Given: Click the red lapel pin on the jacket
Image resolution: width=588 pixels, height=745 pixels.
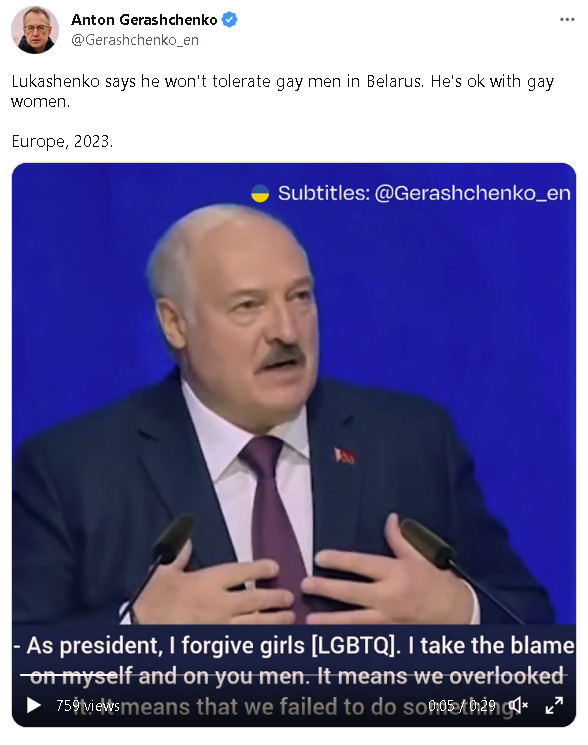Looking at the screenshot, I should pyautogui.click(x=344, y=456).
